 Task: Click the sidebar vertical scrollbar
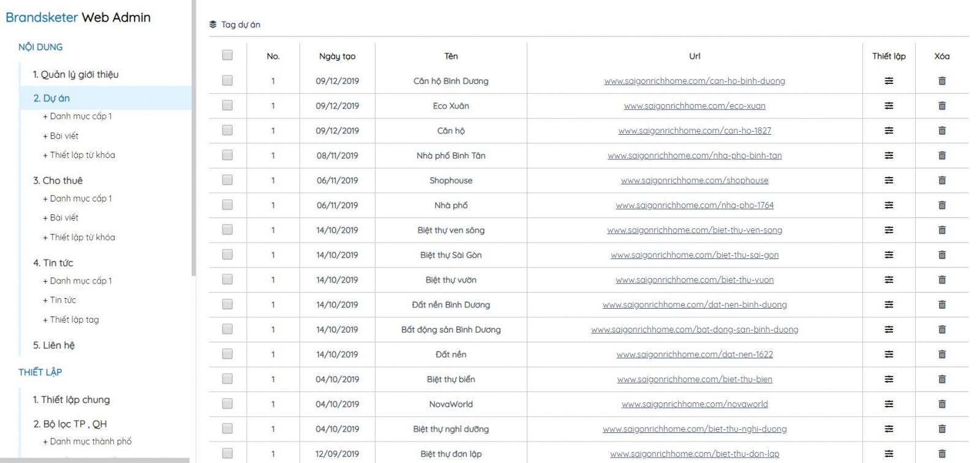194,138
